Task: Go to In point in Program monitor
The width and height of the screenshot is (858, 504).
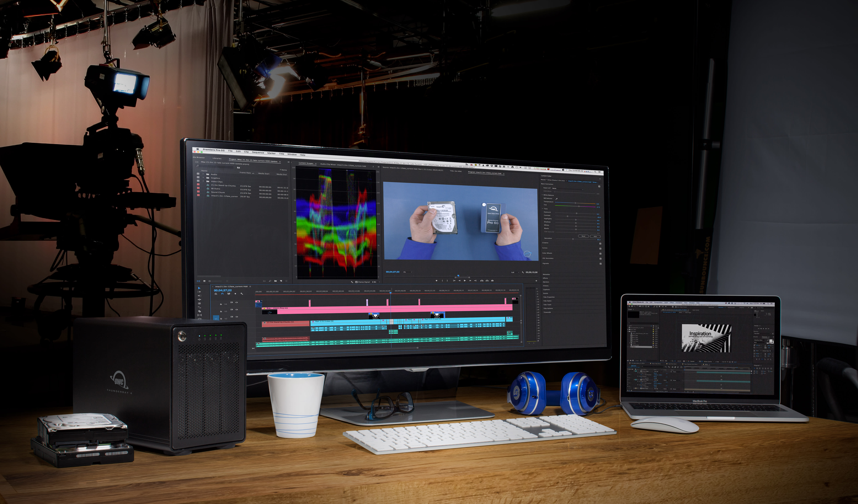Action: pos(454,281)
